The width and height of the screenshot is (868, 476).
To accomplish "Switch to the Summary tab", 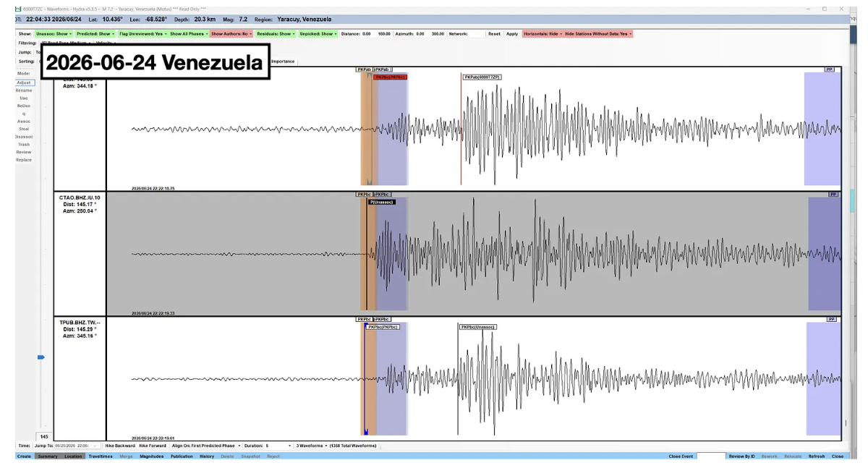I will (48, 456).
